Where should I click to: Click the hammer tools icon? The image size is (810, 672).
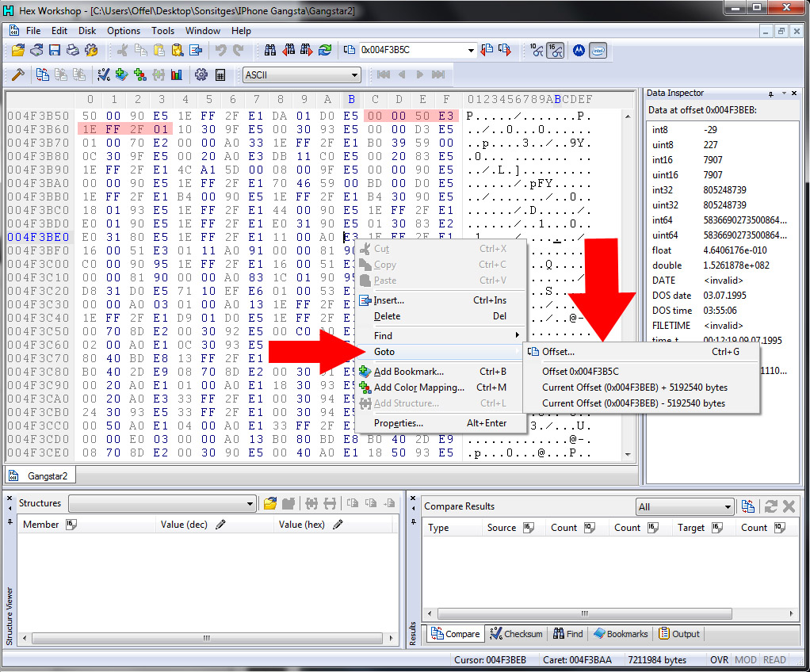pyautogui.click(x=17, y=74)
